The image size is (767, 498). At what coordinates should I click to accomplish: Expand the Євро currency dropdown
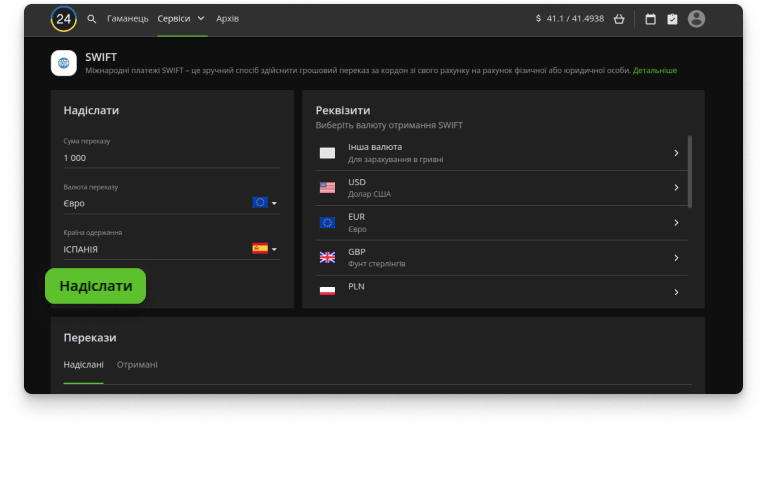point(265,203)
